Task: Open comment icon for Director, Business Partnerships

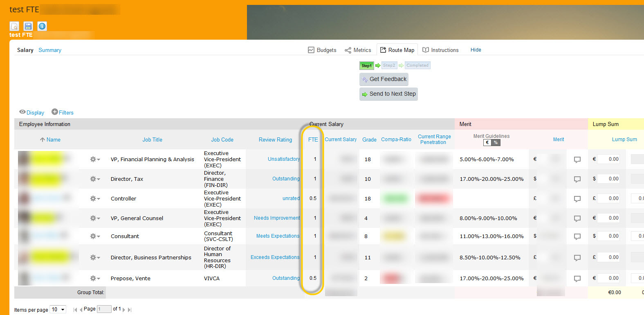Action: tap(577, 258)
